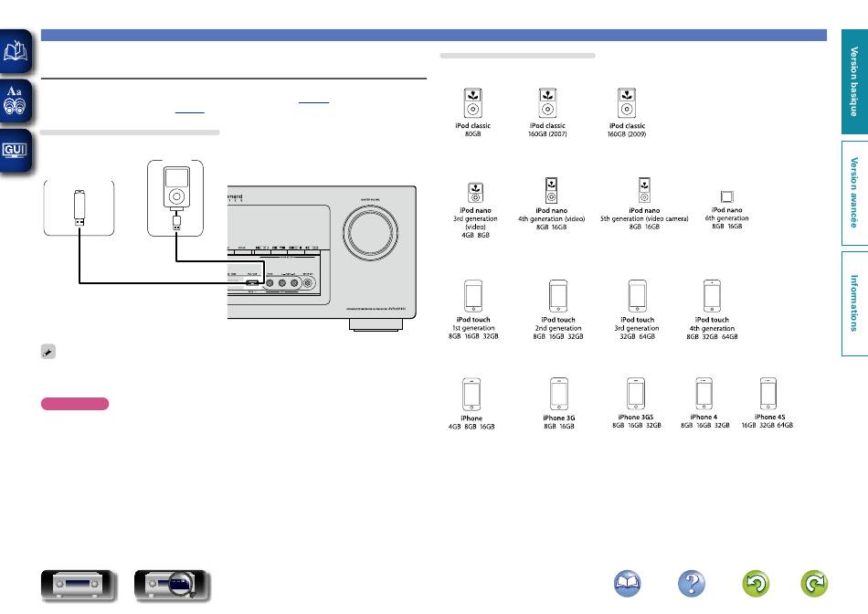Select the iPod nano 5th generation icon
The image size is (868, 614).
[644, 190]
